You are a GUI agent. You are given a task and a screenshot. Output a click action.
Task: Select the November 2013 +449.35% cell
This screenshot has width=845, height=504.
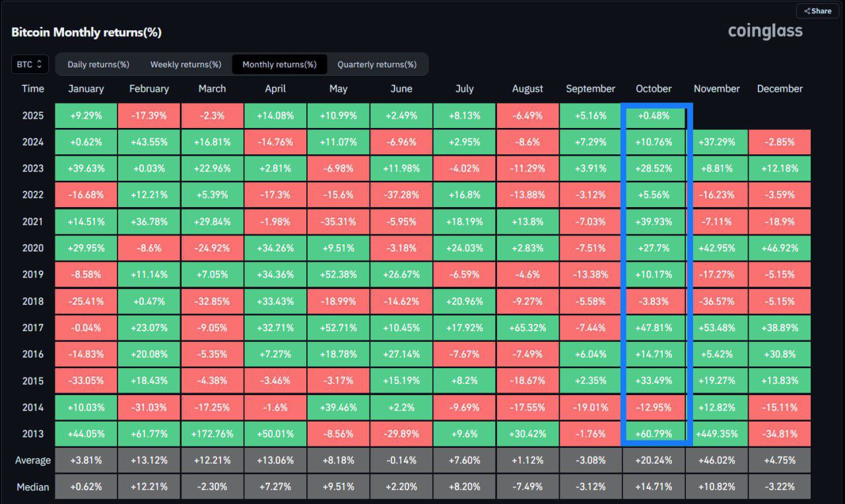[717, 434]
